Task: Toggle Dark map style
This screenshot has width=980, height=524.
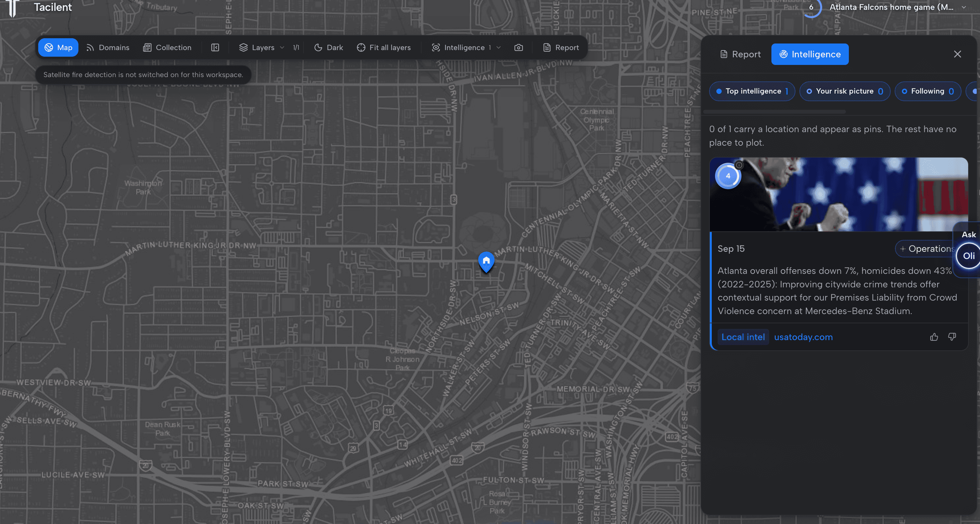Action: 329,47
